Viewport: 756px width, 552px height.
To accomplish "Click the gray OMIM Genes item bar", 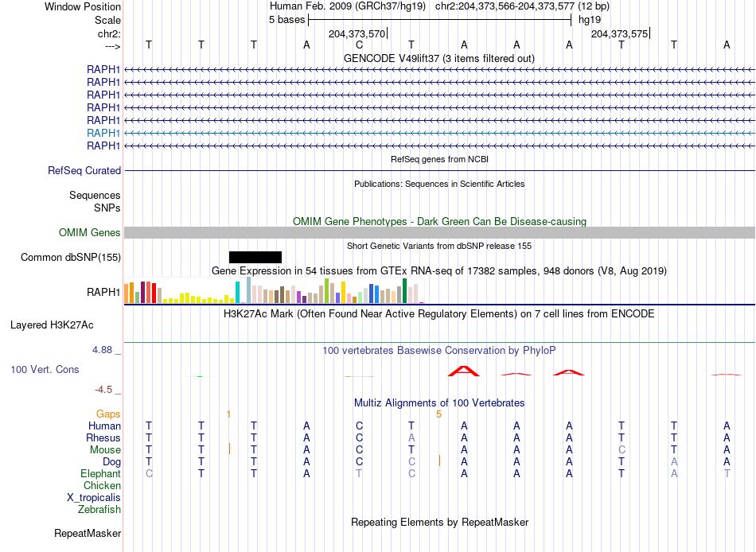I will click(439, 233).
